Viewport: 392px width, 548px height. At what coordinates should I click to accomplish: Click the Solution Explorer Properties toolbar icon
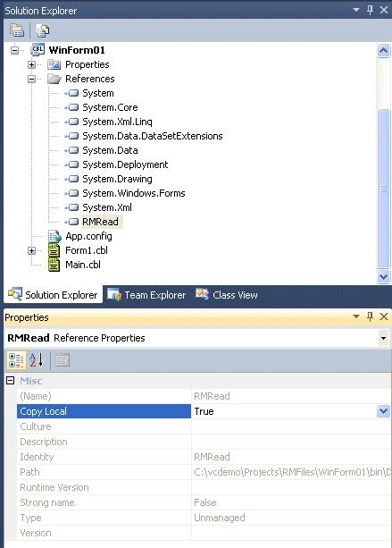point(16,30)
